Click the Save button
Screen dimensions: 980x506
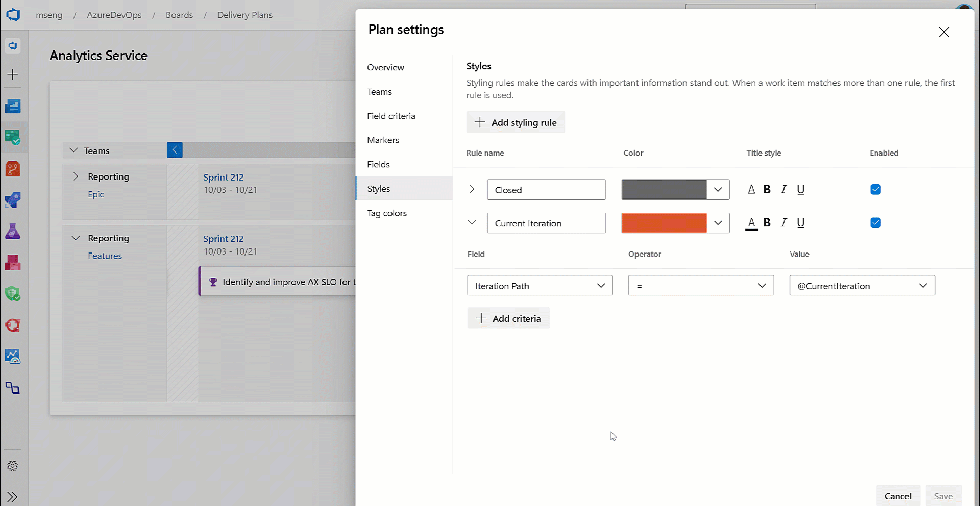(x=943, y=496)
